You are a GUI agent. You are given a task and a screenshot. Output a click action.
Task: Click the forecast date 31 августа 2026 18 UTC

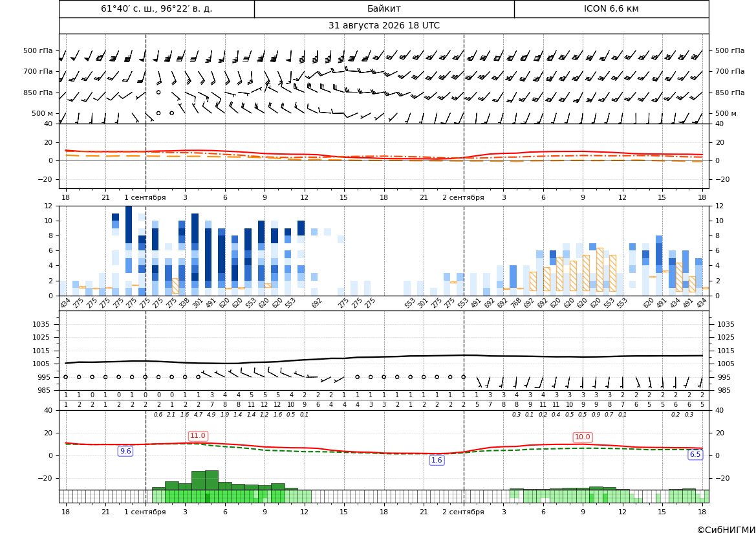click(383, 26)
